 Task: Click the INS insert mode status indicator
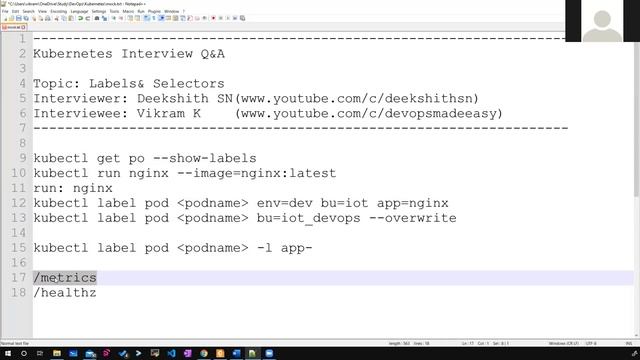click(x=629, y=344)
